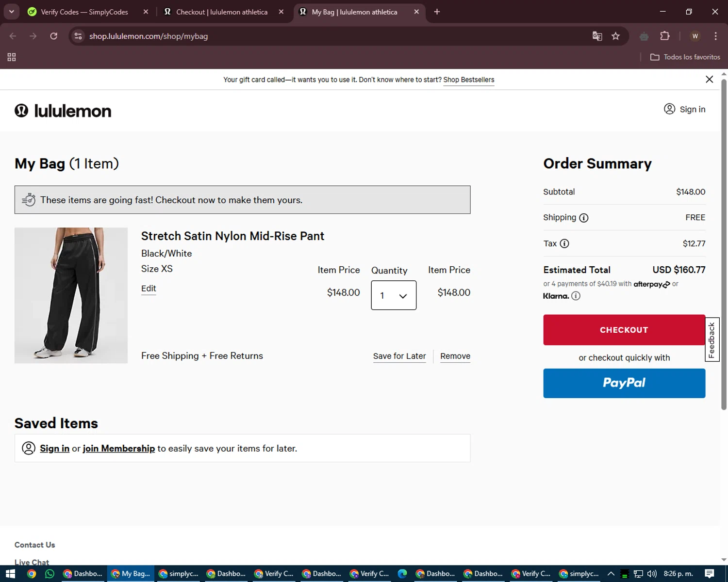Viewport: 728px width, 582px height.
Task: Reload the My Bag page
Action: (x=54, y=36)
